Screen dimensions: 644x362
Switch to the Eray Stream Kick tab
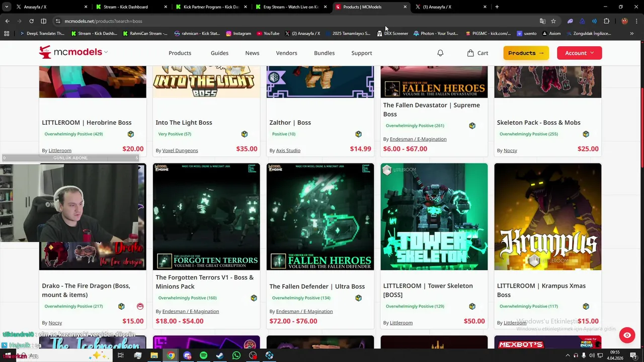click(291, 7)
